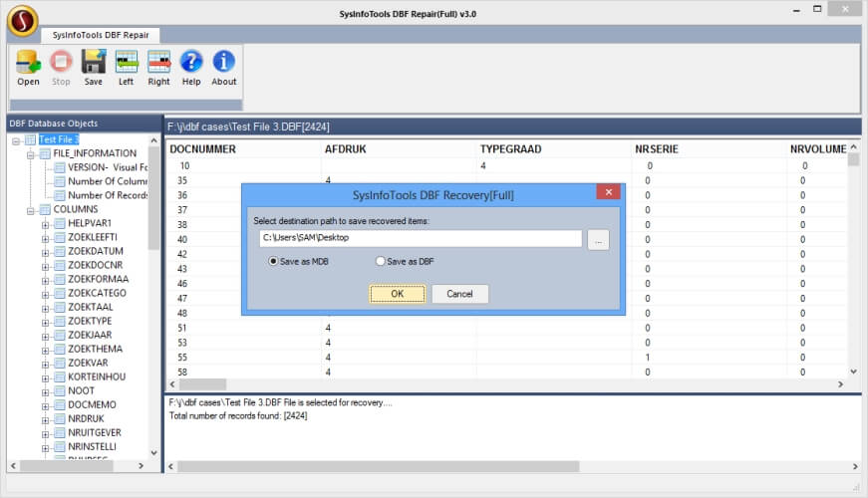
Task: Choose the Save as DBF radio button
Action: pos(380,262)
